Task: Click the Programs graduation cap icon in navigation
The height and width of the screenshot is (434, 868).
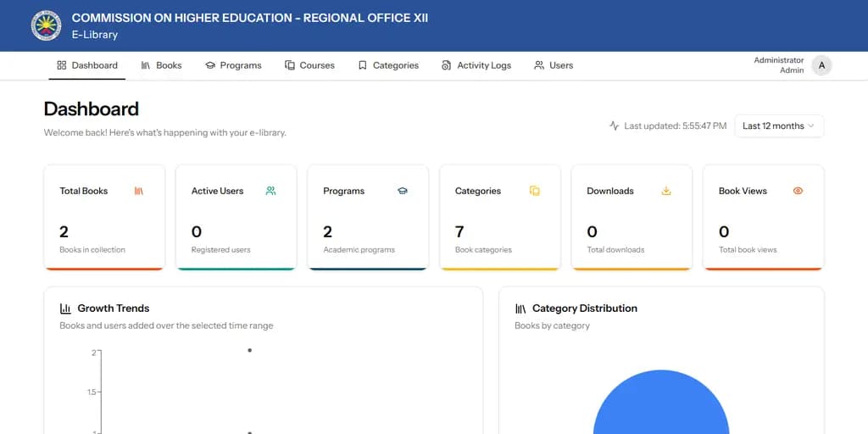Action: coord(210,65)
